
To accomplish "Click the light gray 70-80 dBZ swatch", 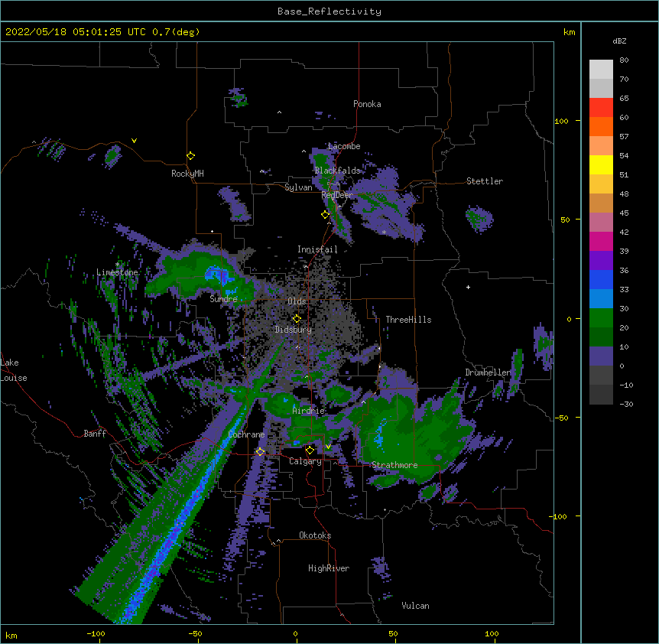I will (x=601, y=70).
